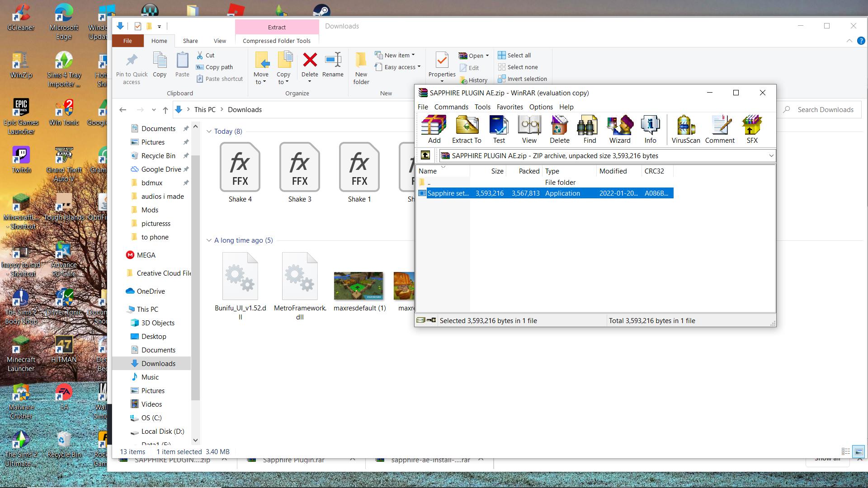The image size is (868, 488).
Task: Collapse the Today (8) group
Action: pos(209,131)
